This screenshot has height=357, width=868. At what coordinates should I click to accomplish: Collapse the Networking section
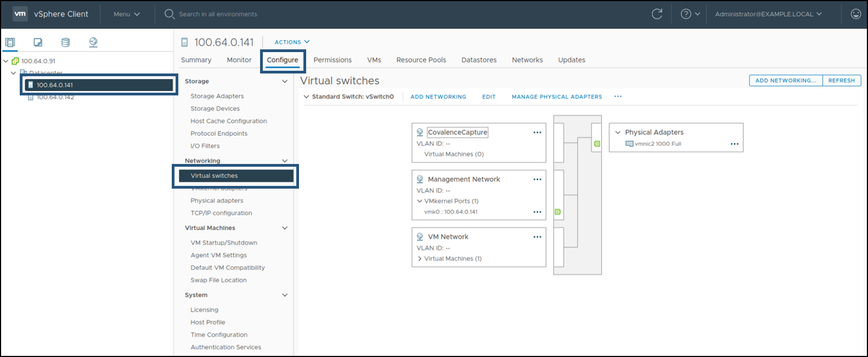pyautogui.click(x=285, y=161)
